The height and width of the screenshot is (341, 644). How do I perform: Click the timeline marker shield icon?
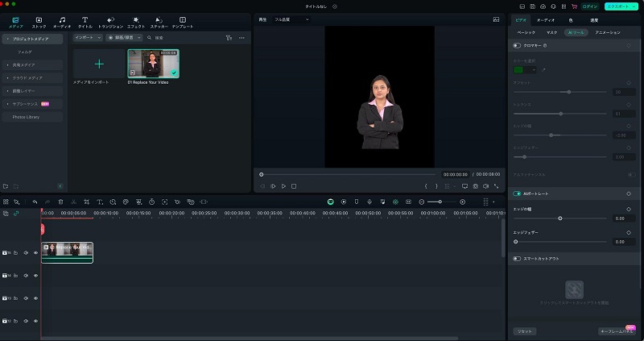[357, 202]
